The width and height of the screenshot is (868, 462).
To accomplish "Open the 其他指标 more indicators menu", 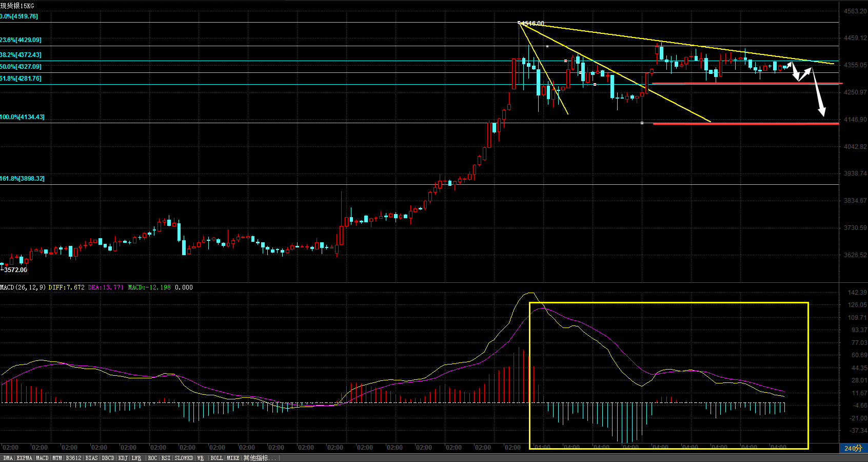I will click(x=259, y=458).
